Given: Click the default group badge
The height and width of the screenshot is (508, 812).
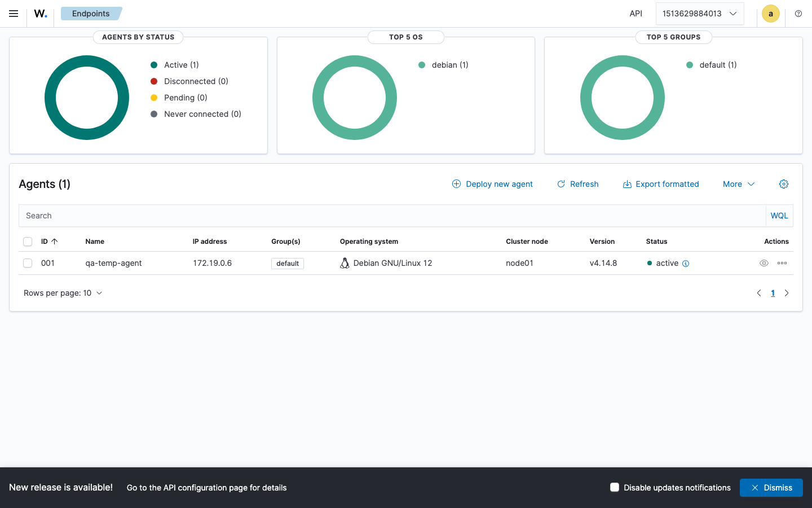Looking at the screenshot, I should pyautogui.click(x=288, y=264).
